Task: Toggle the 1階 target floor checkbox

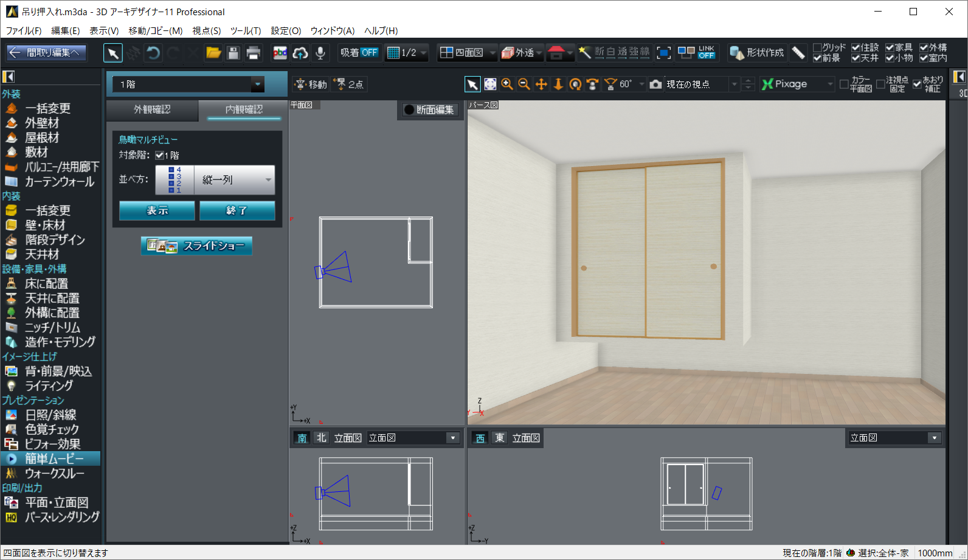Action: (159, 155)
